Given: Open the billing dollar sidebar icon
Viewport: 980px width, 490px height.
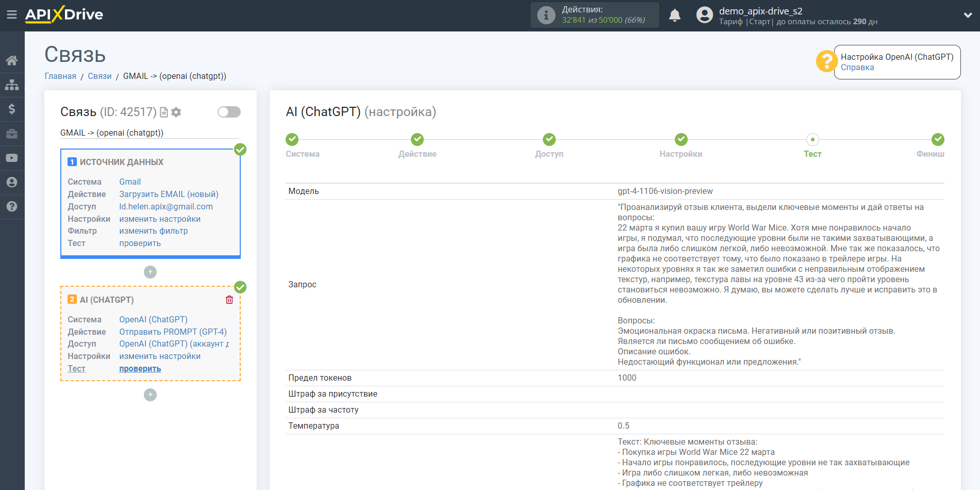Looking at the screenshot, I should pos(12,109).
